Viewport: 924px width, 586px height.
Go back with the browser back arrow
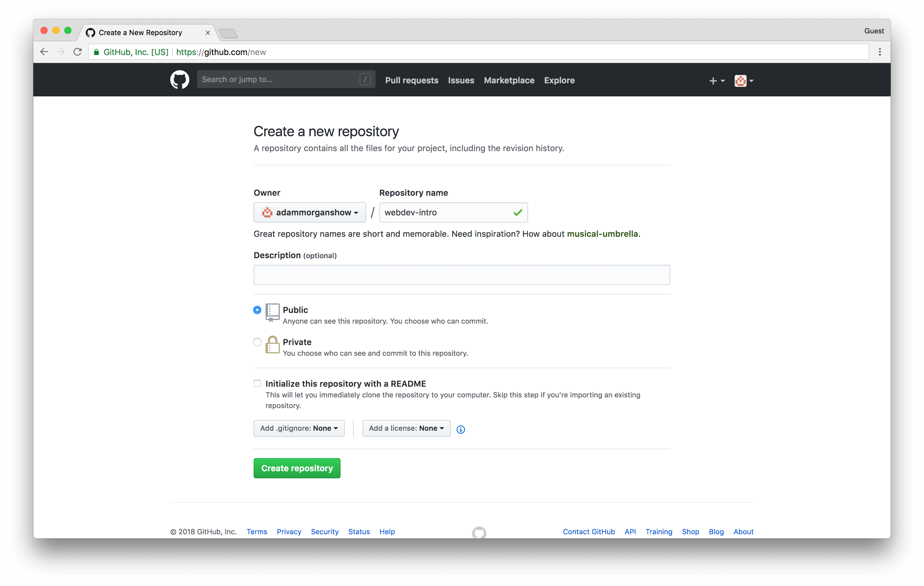pyautogui.click(x=44, y=52)
